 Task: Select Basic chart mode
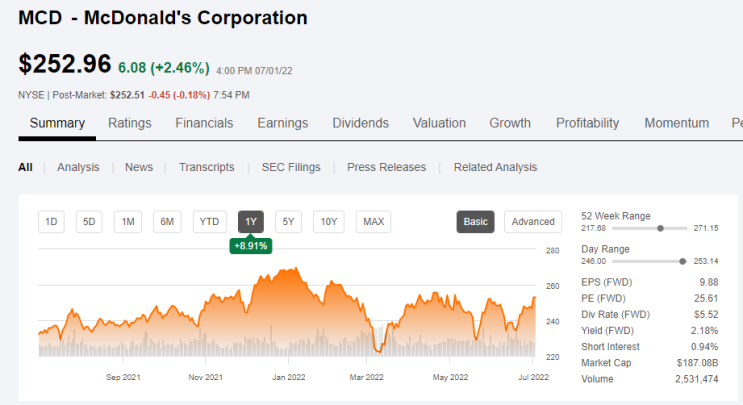475,222
